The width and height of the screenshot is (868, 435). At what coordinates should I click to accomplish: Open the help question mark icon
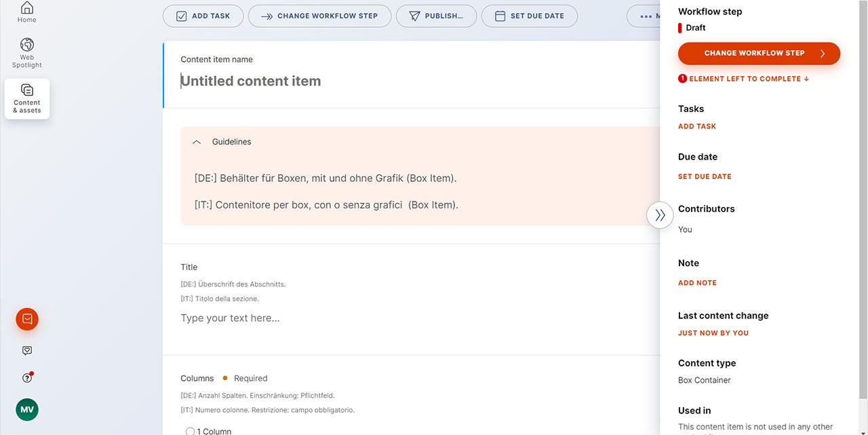(27, 378)
